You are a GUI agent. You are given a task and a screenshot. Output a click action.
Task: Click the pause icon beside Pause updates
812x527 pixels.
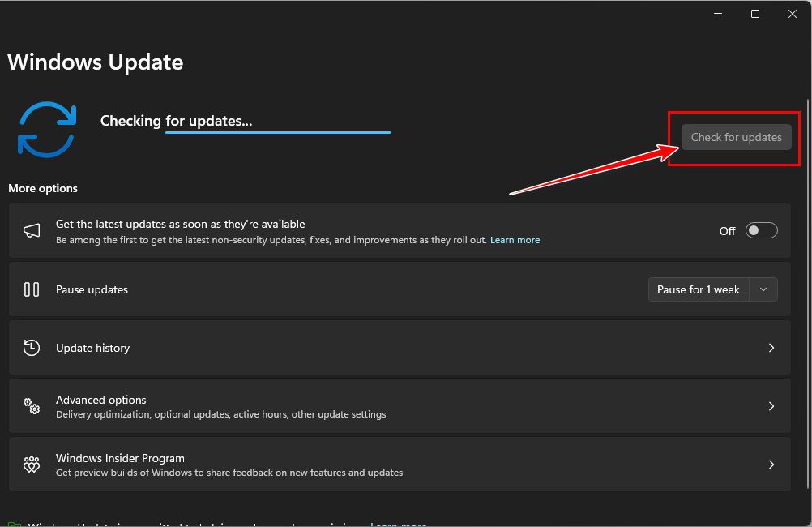click(32, 289)
